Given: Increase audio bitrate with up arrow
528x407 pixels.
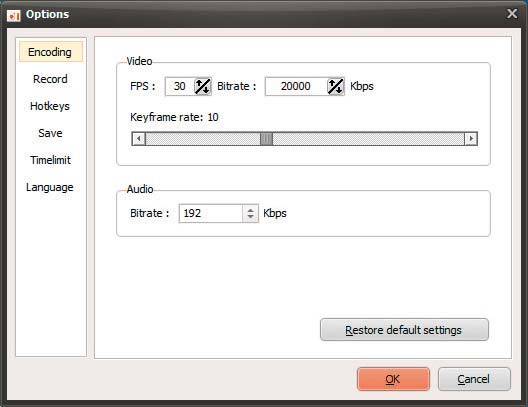Looking at the screenshot, I should pyautogui.click(x=250, y=210).
